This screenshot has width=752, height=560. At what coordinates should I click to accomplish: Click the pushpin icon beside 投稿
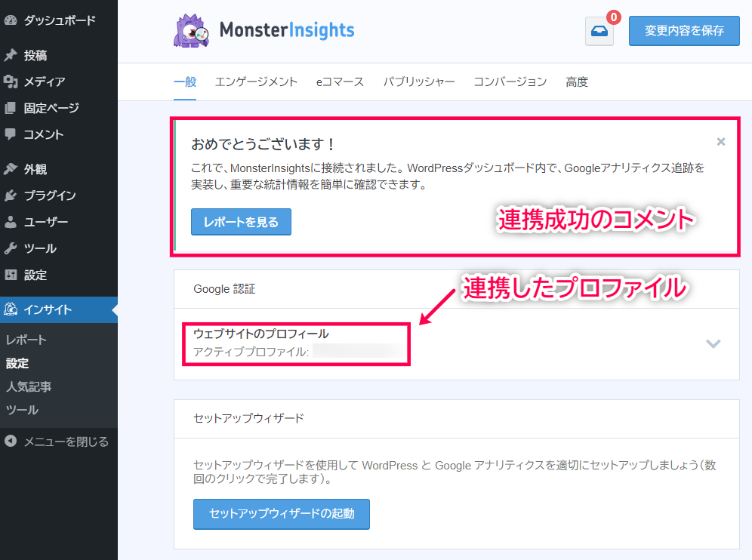coord(11,55)
